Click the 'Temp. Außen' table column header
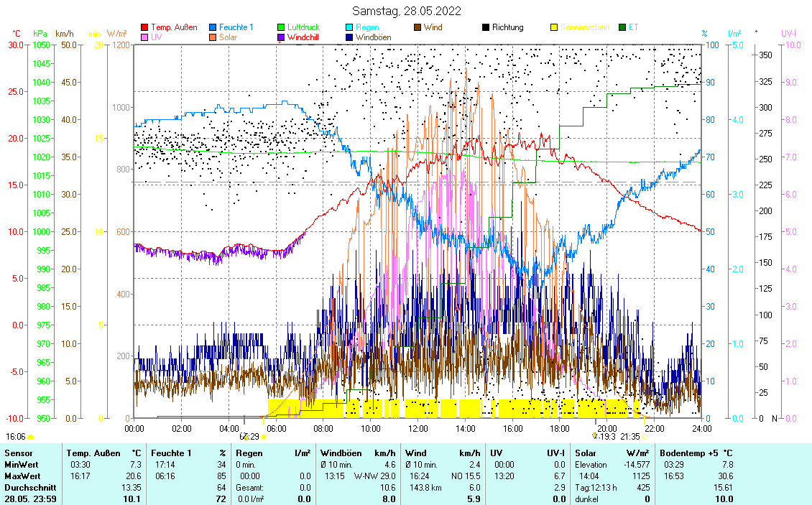 pyautogui.click(x=93, y=453)
